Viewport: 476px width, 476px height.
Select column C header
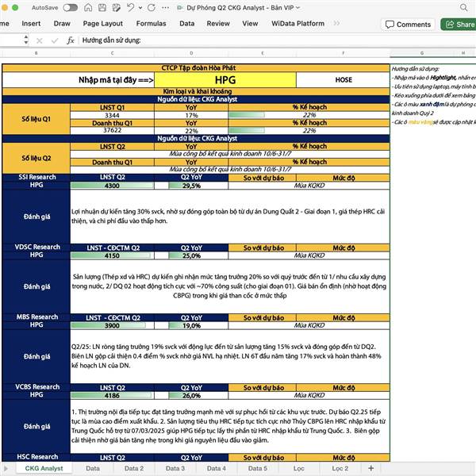(x=112, y=53)
